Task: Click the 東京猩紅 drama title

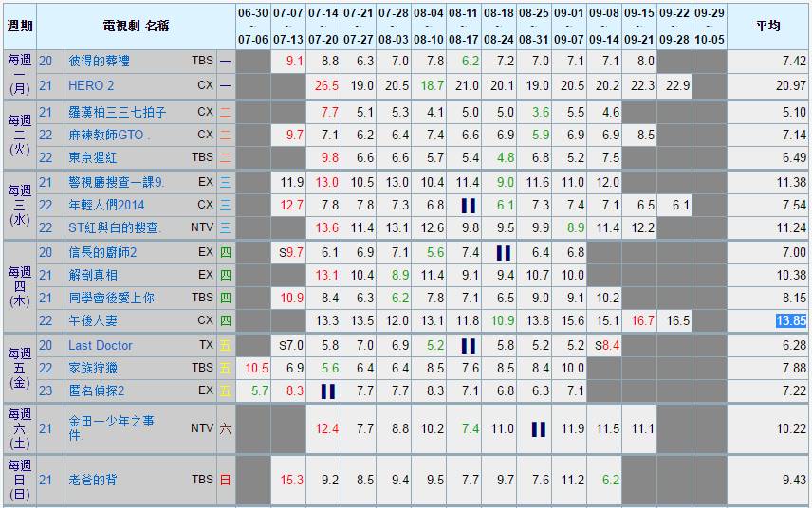Action: 92,157
